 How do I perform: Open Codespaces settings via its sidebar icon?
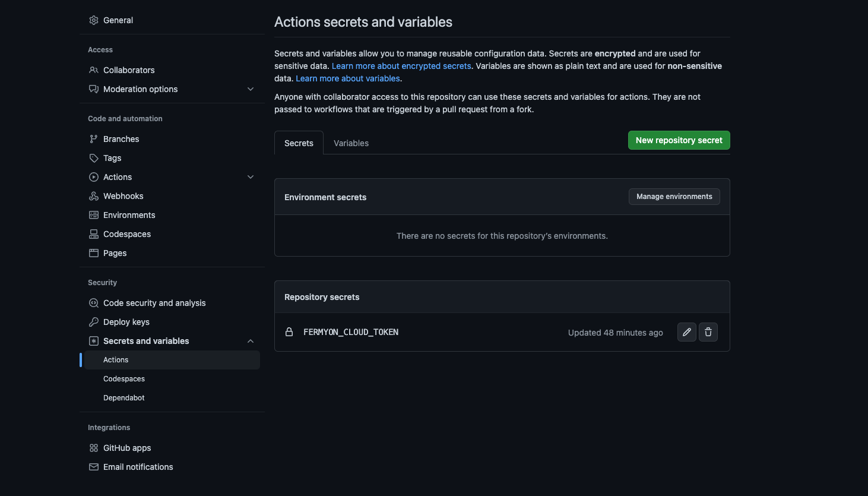(x=93, y=233)
